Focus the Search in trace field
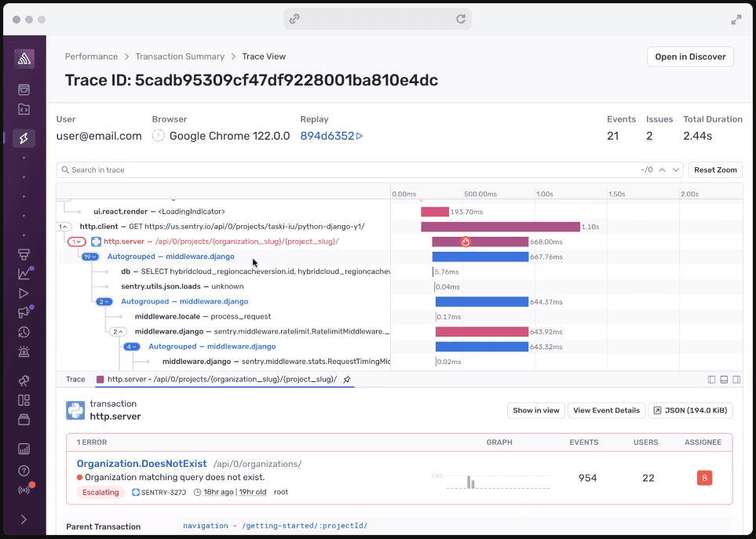The image size is (756, 539). (x=370, y=170)
